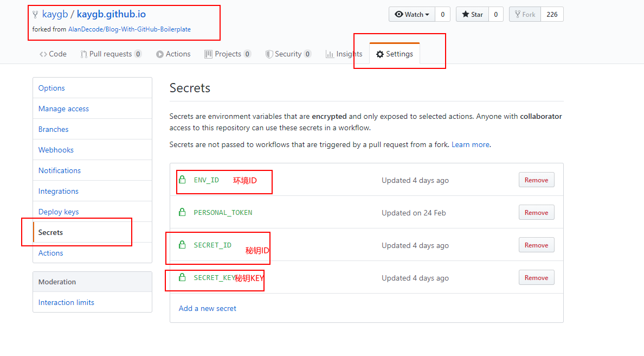Click Add a new secret link
Screen dimensions: 644x356
(x=208, y=308)
